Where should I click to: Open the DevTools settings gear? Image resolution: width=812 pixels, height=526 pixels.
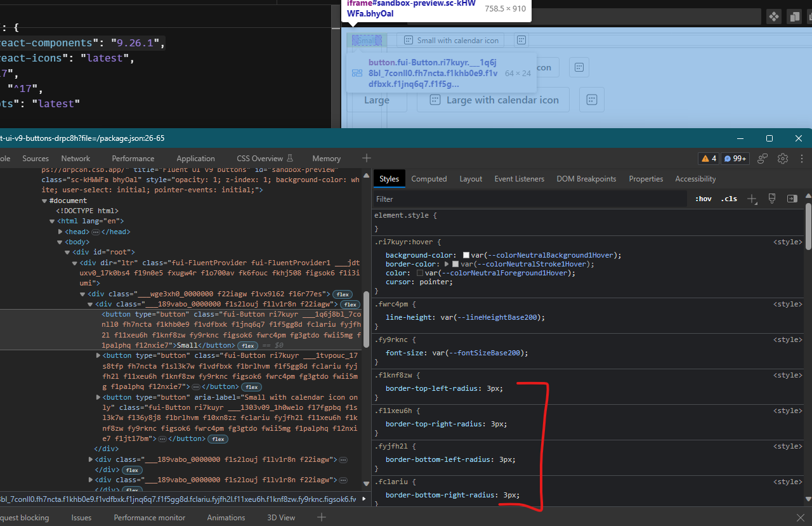pyautogui.click(x=782, y=159)
